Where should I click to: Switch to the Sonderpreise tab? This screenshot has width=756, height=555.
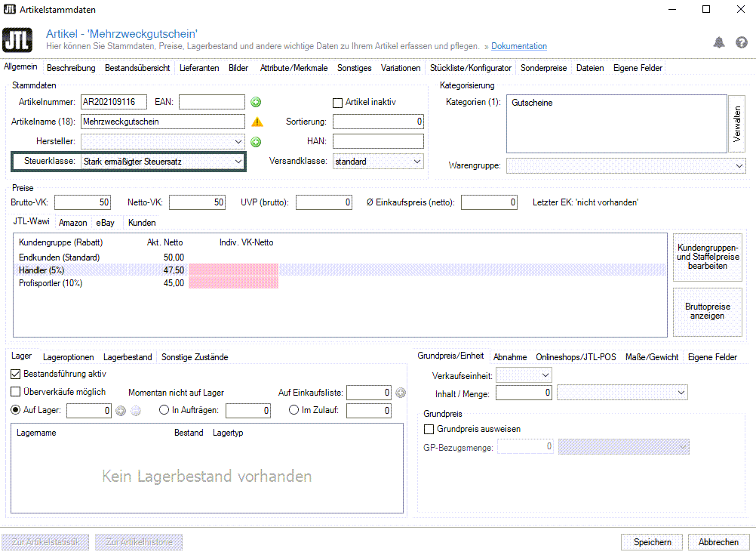[x=543, y=68]
